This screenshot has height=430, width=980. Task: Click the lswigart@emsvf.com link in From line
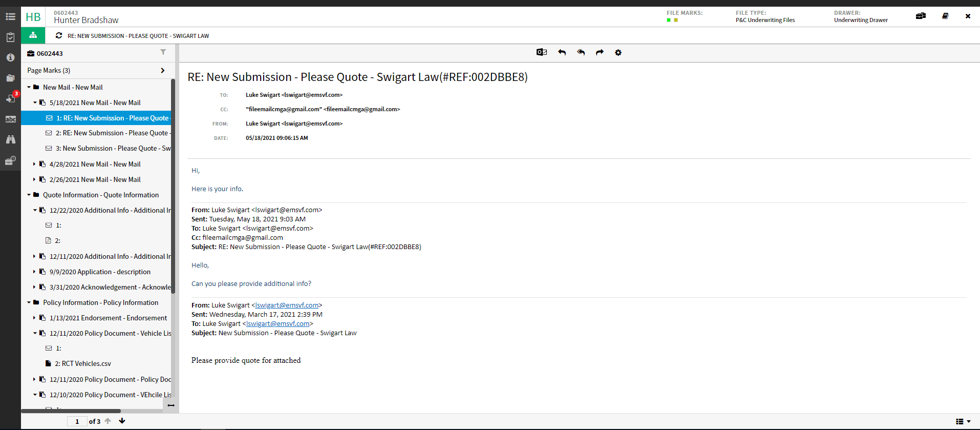(287, 305)
